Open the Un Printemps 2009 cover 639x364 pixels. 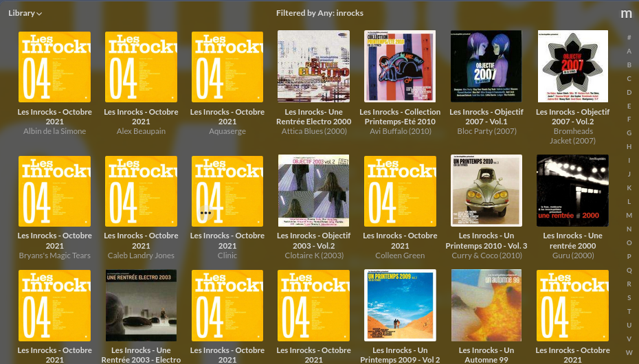click(400, 306)
